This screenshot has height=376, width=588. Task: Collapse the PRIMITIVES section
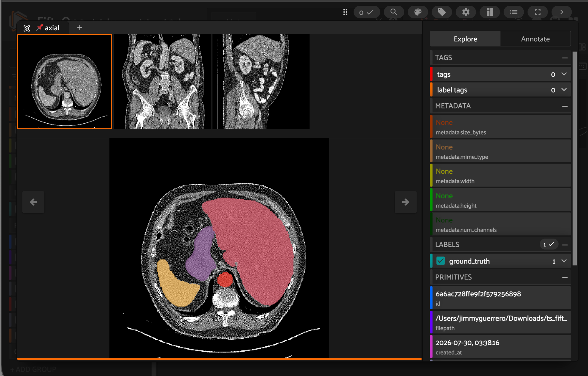pyautogui.click(x=565, y=277)
